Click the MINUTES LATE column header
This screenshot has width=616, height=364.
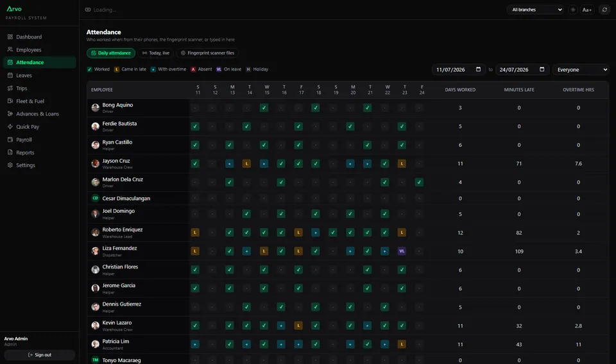click(x=519, y=90)
